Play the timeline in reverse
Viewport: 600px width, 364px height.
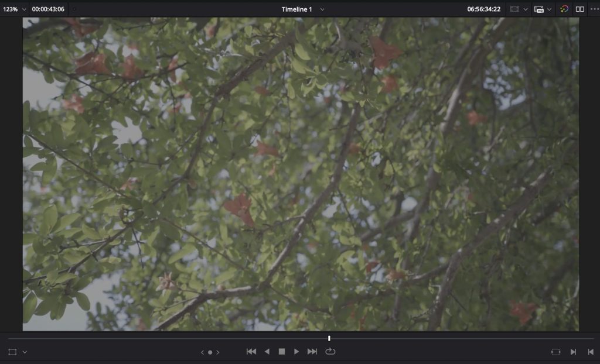coord(267,351)
